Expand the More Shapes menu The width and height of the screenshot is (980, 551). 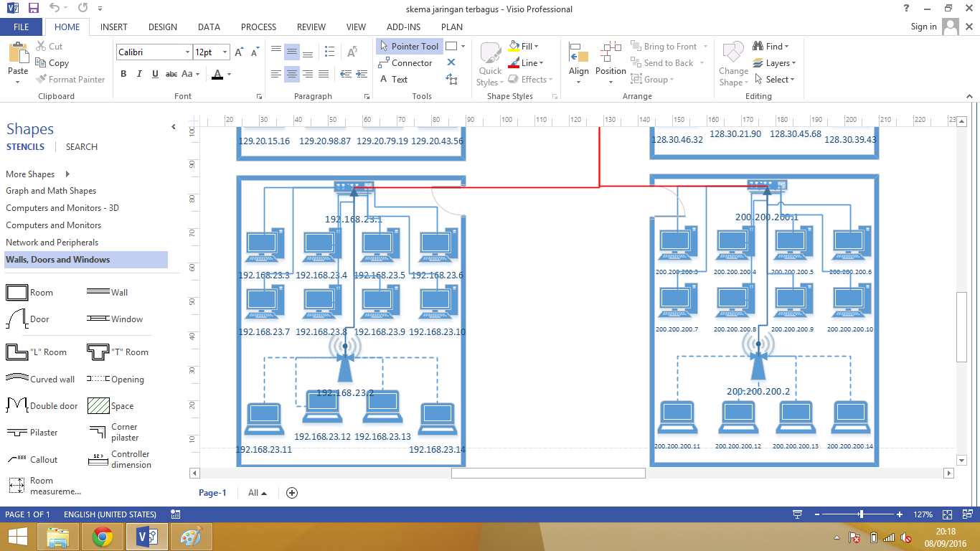39,174
